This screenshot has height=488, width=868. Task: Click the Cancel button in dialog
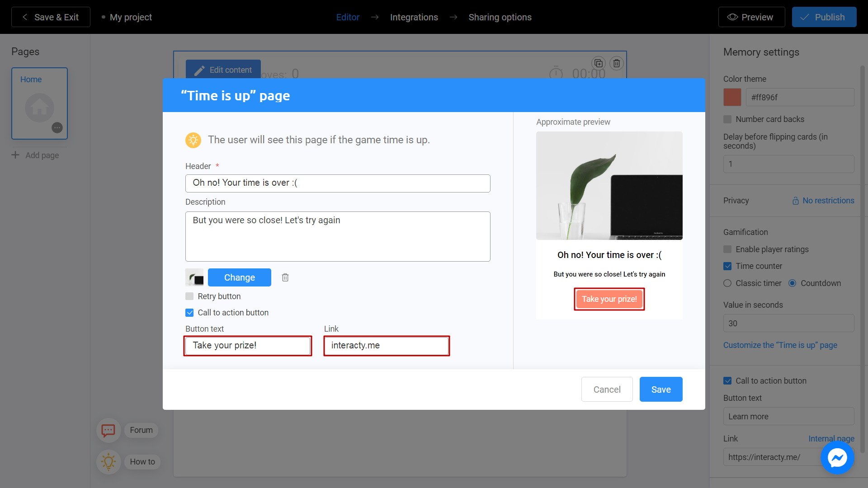coord(607,389)
